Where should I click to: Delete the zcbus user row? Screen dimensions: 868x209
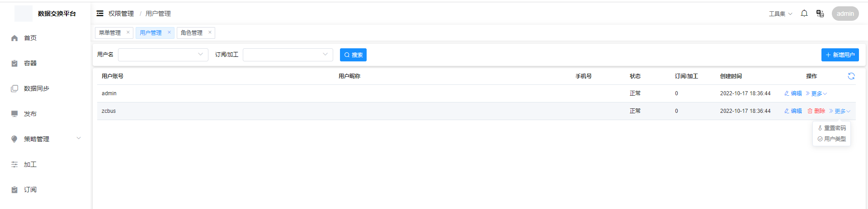click(x=816, y=111)
